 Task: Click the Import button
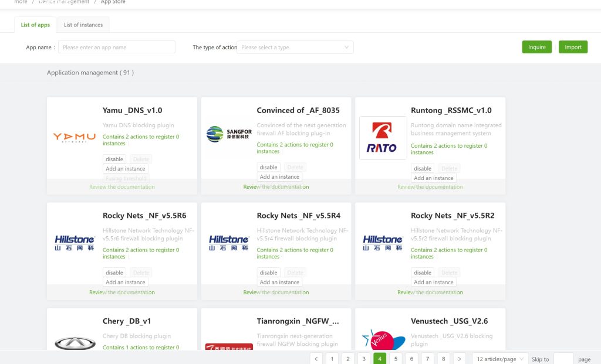pos(573,47)
